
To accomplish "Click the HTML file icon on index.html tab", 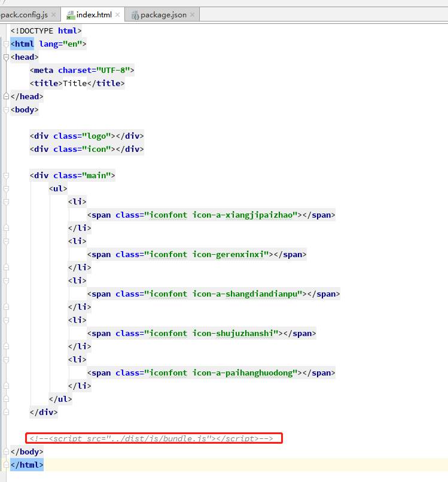I will 71,15.
